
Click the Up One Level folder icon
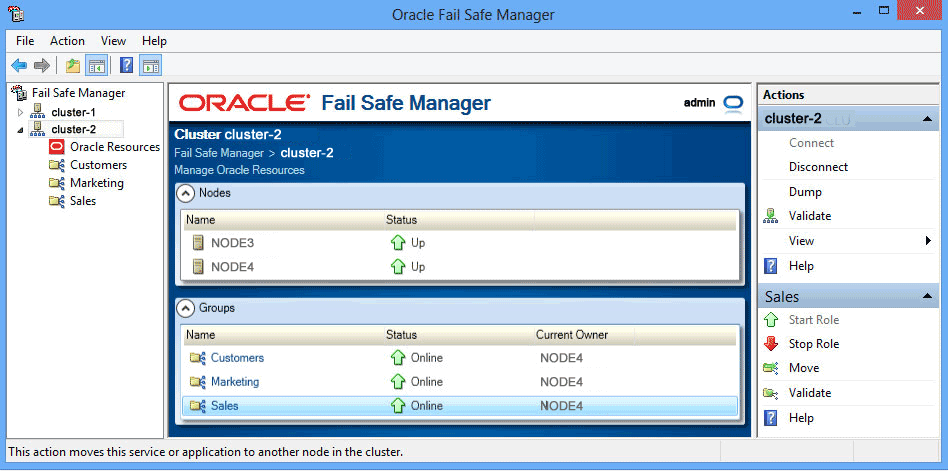click(73, 65)
